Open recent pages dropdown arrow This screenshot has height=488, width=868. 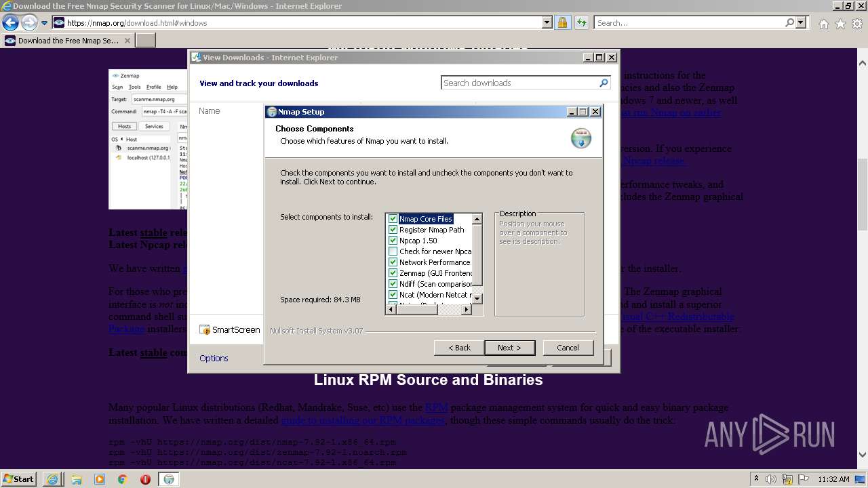tap(45, 23)
